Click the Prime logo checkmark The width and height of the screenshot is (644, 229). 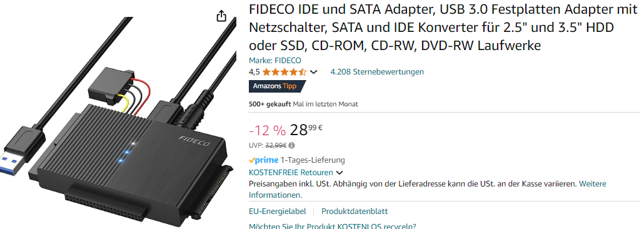252,160
